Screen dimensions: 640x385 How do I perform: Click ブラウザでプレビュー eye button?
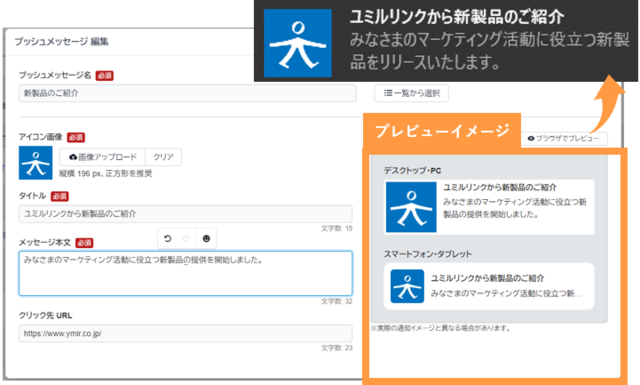564,138
